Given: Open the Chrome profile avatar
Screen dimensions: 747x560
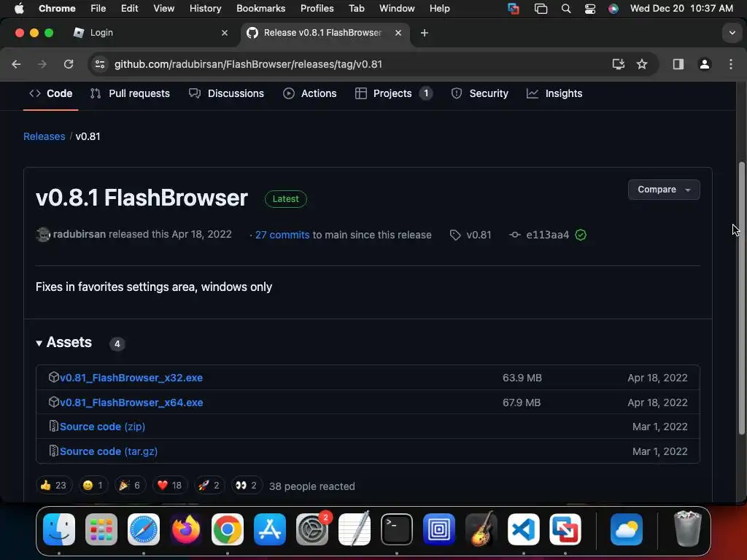Looking at the screenshot, I should pos(705,64).
